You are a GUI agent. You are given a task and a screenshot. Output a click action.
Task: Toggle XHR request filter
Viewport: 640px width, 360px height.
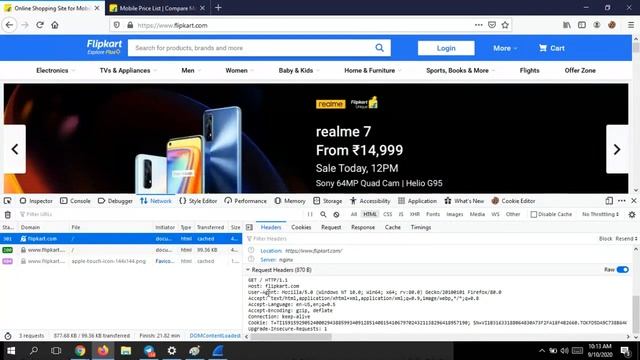415,214
